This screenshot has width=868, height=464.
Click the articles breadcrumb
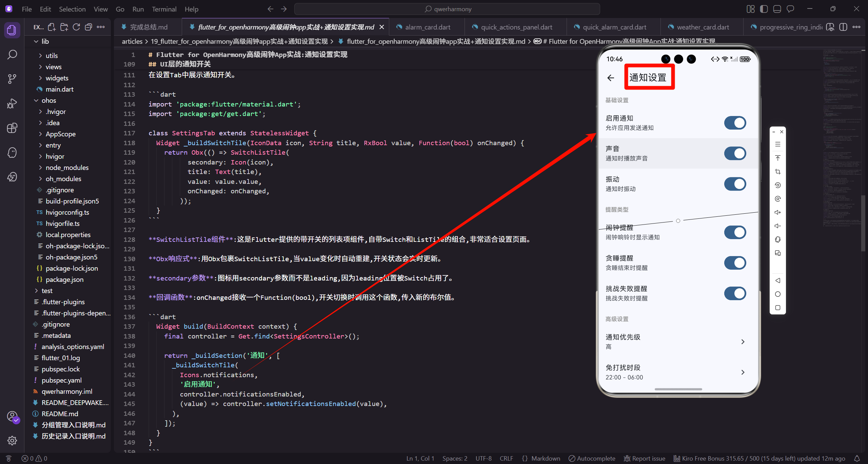tap(132, 41)
